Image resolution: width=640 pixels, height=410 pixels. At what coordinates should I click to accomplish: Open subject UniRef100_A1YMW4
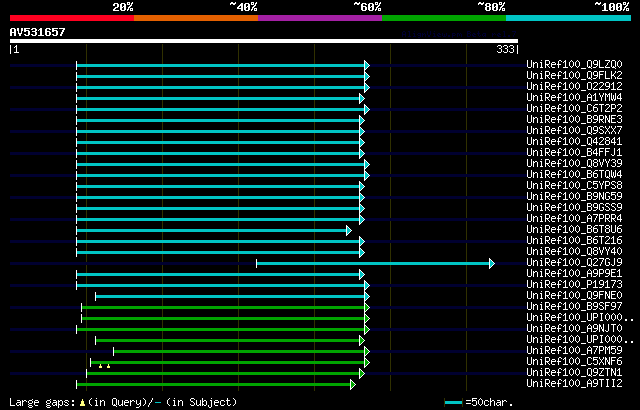574,98
